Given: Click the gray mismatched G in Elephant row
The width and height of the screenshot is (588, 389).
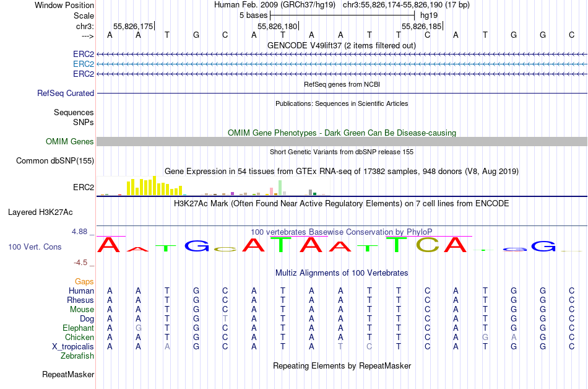Looking at the screenshot, I should tap(139, 328).
